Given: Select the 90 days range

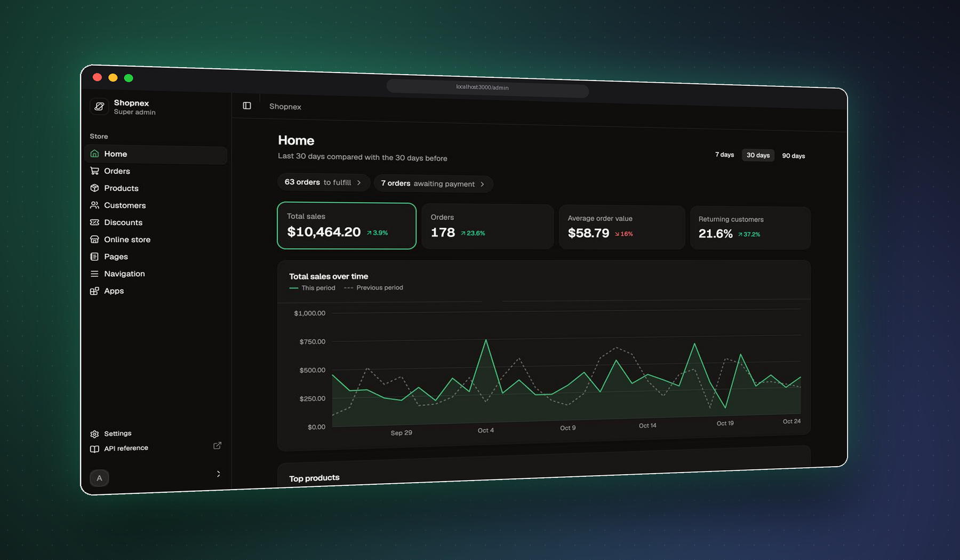Looking at the screenshot, I should tap(794, 156).
